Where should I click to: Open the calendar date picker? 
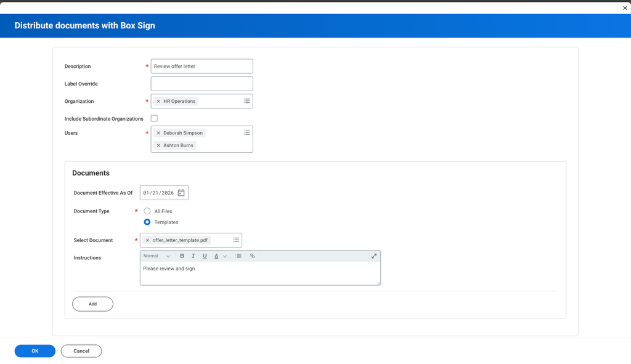181,193
